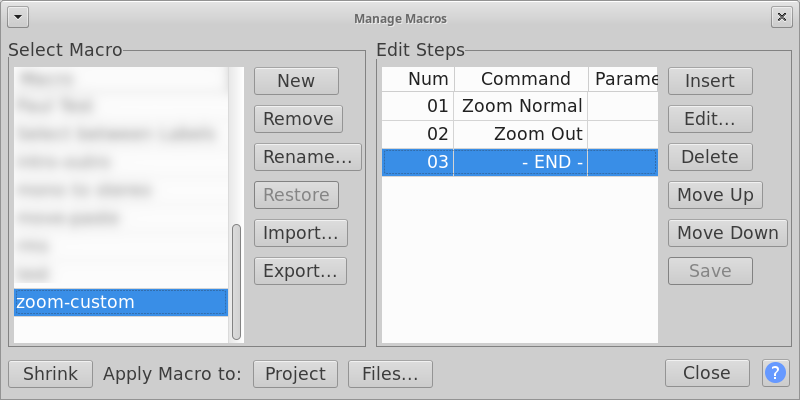The width and height of the screenshot is (800, 400).
Task: Click the Edit... step button
Action: [x=710, y=119]
